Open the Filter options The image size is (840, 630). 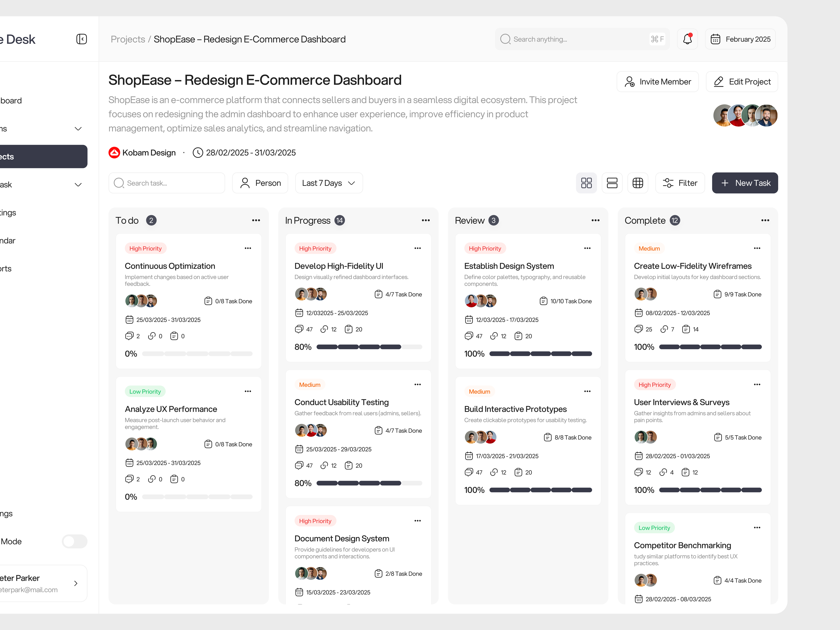[680, 183]
